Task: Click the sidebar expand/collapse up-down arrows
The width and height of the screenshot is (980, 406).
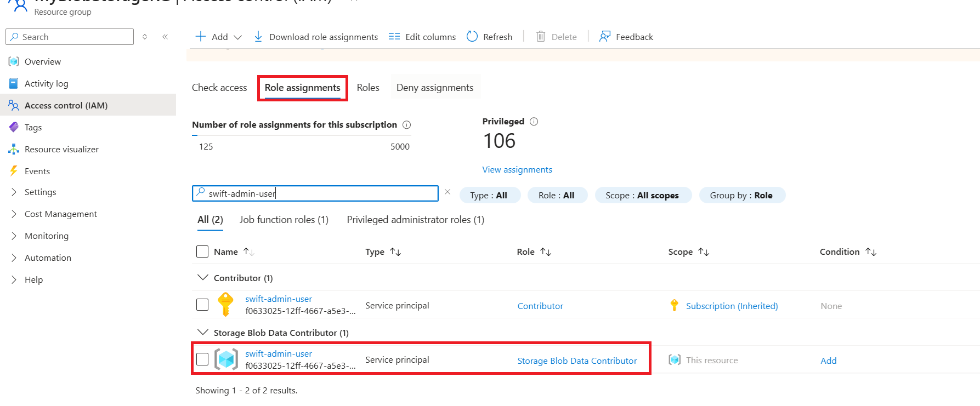Action: (x=145, y=37)
